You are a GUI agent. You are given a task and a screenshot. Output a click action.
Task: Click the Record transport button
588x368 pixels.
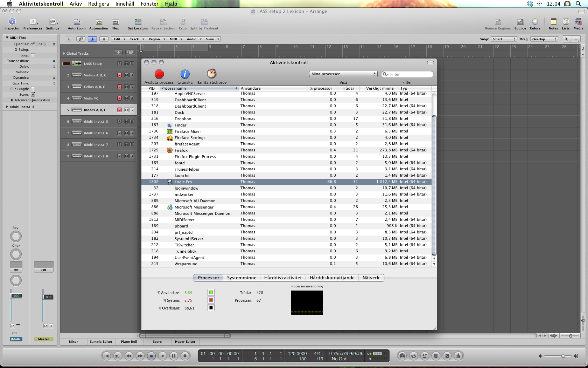pyautogui.click(x=185, y=356)
